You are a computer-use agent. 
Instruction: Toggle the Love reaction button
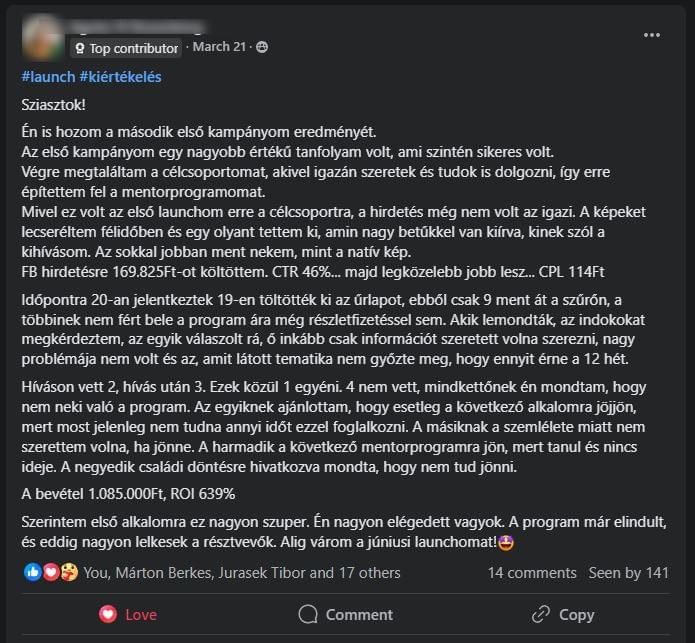coord(128,615)
